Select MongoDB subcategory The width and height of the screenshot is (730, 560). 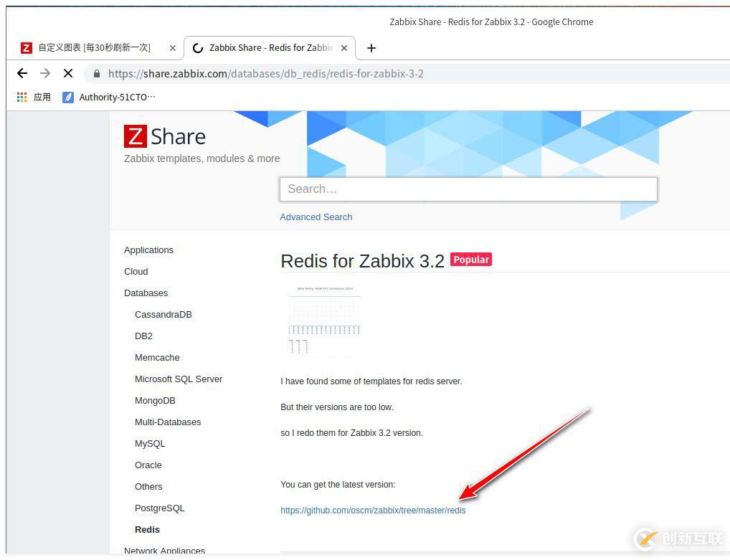pos(155,400)
